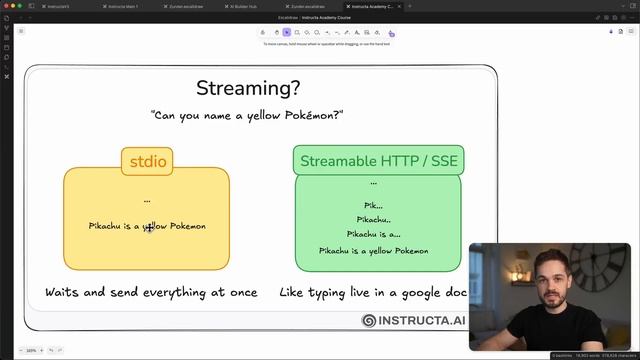Select the Pikachu.. text line
The width and height of the screenshot is (640, 360).
373,220
